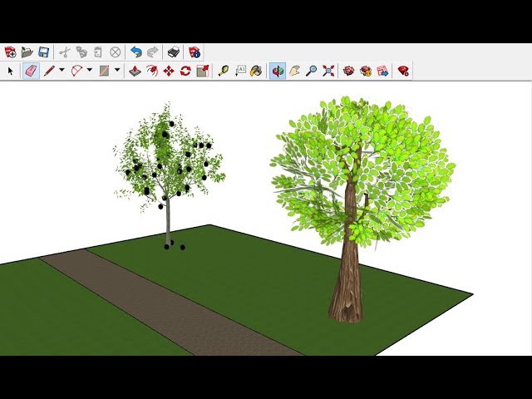Screen dimensions: 532x399
Task: Cut selection with the scissors icon
Action: coord(65,52)
